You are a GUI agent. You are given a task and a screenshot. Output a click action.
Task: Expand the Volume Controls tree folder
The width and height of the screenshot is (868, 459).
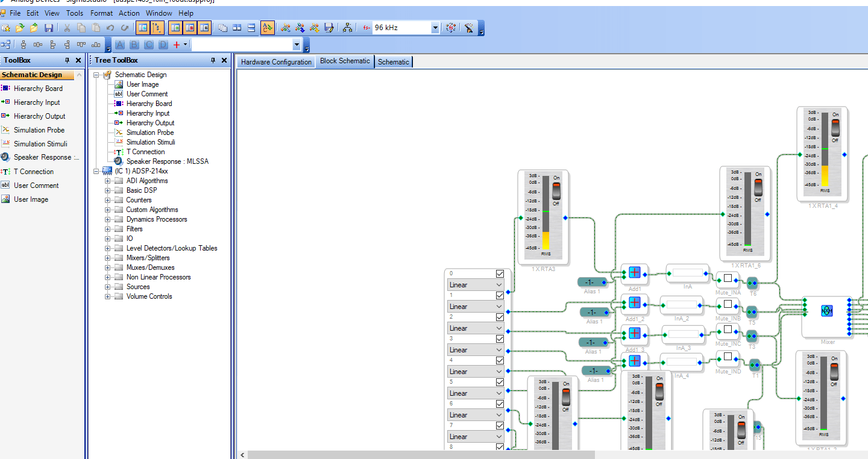pos(108,296)
